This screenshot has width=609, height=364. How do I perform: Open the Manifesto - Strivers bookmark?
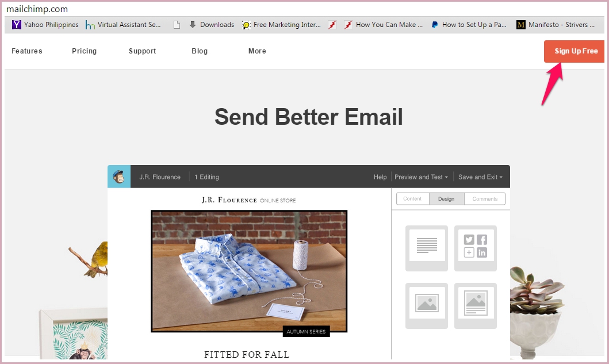point(556,25)
